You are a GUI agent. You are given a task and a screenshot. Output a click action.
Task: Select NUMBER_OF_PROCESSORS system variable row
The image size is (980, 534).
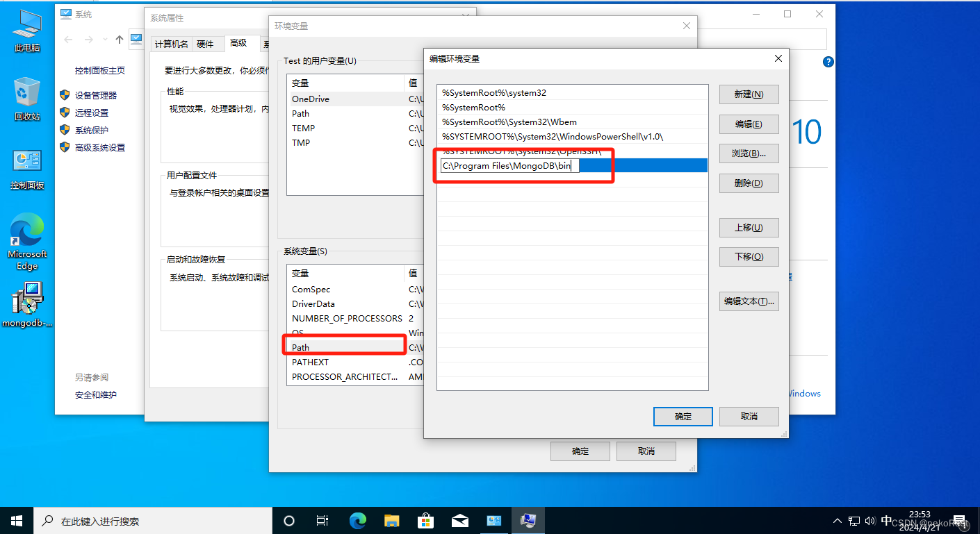point(356,318)
